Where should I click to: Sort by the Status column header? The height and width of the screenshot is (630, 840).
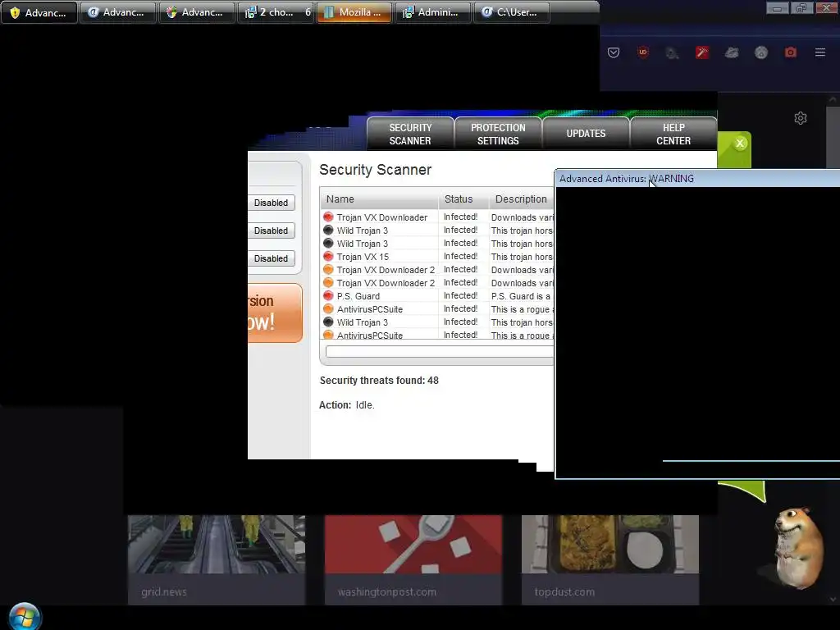463,199
